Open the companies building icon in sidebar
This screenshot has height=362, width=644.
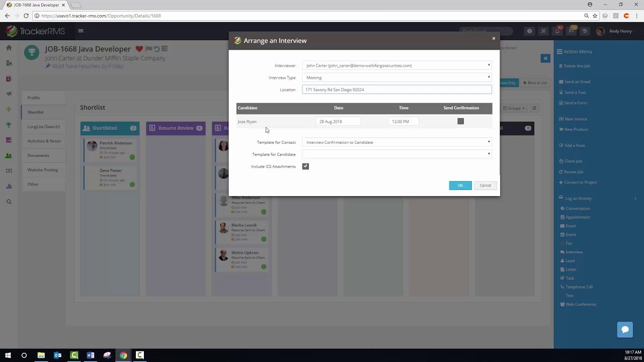(9, 63)
